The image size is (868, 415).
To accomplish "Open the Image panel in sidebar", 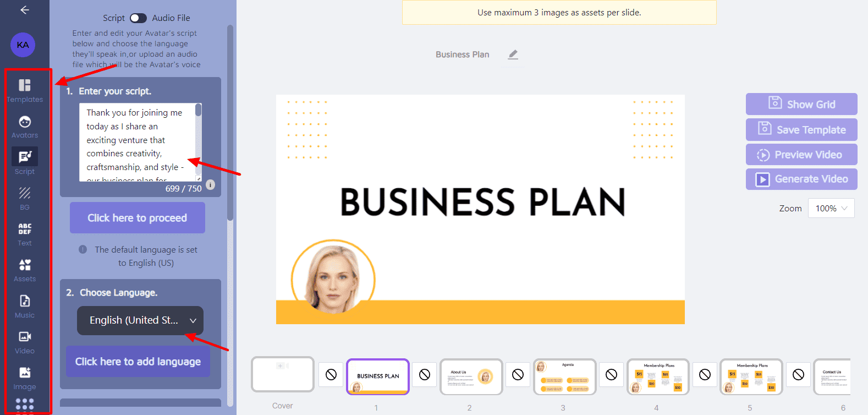I will click(25, 378).
